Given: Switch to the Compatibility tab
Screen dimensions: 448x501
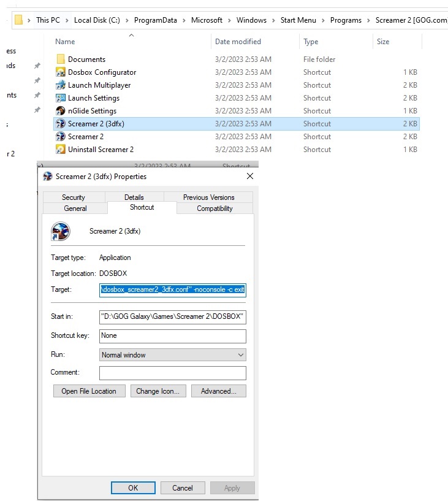Looking at the screenshot, I should tap(215, 208).
